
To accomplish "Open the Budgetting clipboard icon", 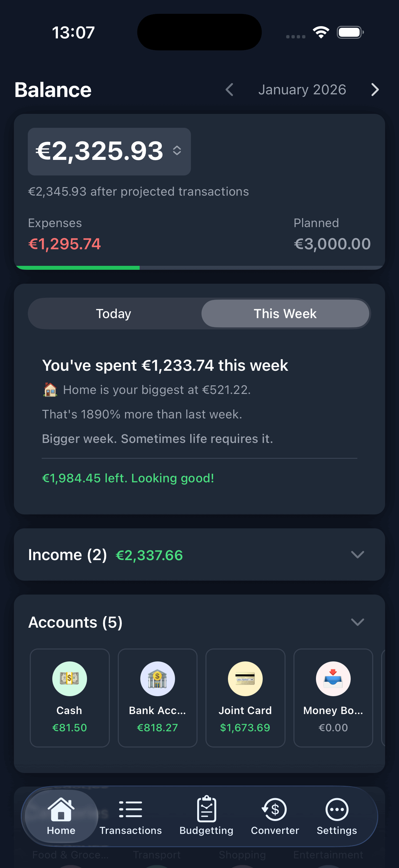I will (206, 807).
